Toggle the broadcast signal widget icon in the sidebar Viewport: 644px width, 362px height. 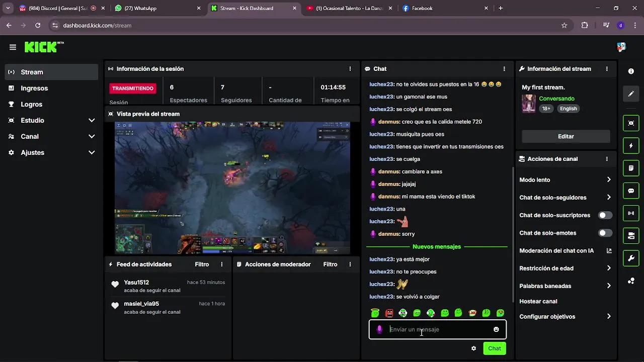coord(631,213)
